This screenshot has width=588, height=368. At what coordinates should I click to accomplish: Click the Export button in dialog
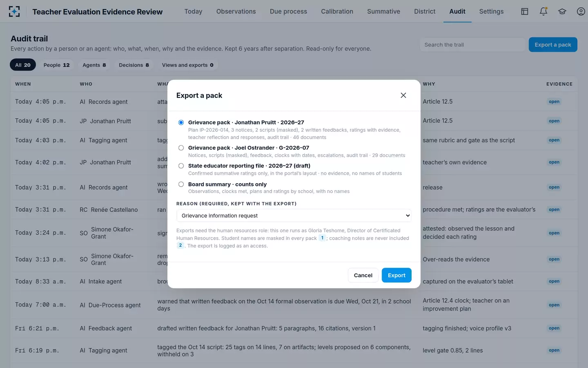[396, 275]
